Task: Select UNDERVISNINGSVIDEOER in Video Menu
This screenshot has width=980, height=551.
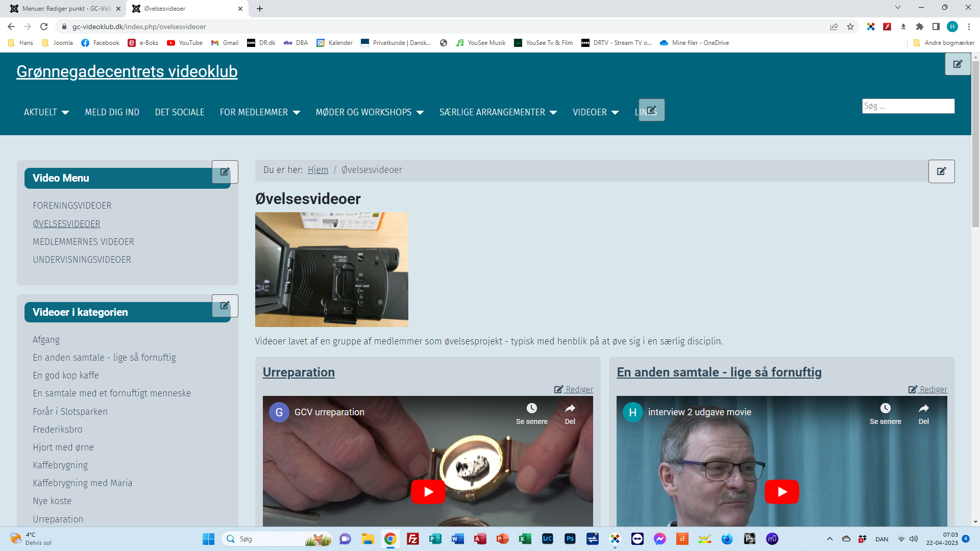Action: point(82,260)
